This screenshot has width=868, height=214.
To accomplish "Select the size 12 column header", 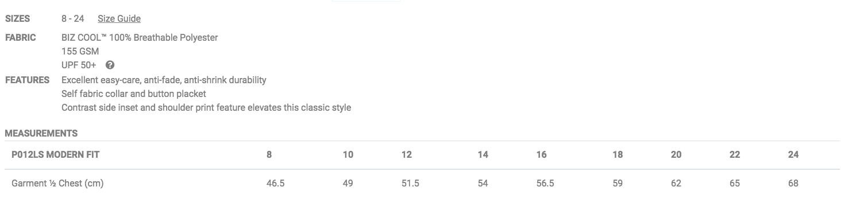I will pos(407,154).
